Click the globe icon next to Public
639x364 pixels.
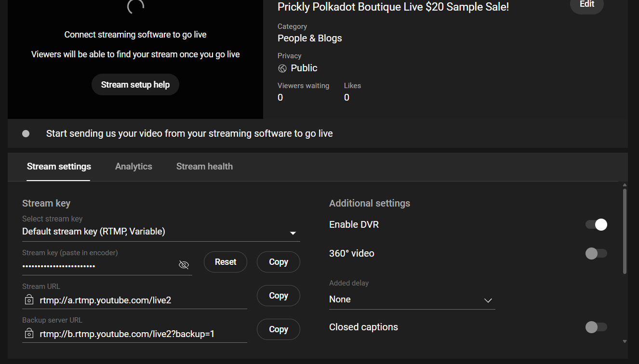pyautogui.click(x=282, y=68)
